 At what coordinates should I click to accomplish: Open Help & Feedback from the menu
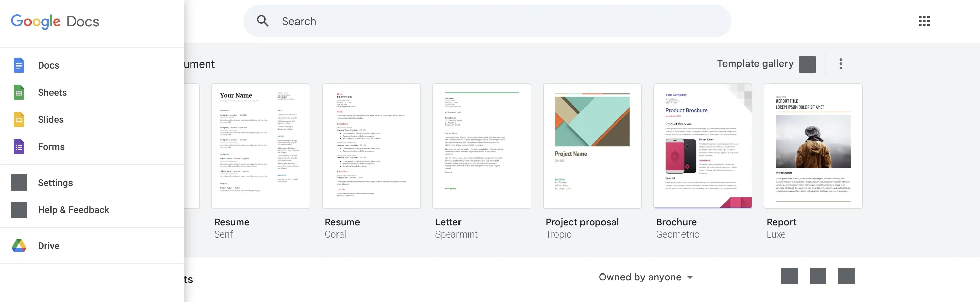point(73,209)
